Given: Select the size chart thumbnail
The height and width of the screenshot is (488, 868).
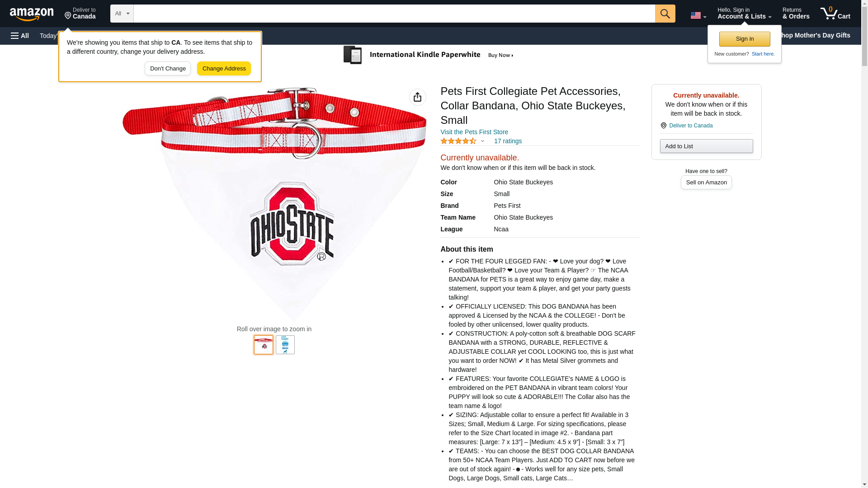Looking at the screenshot, I should [x=285, y=345].
